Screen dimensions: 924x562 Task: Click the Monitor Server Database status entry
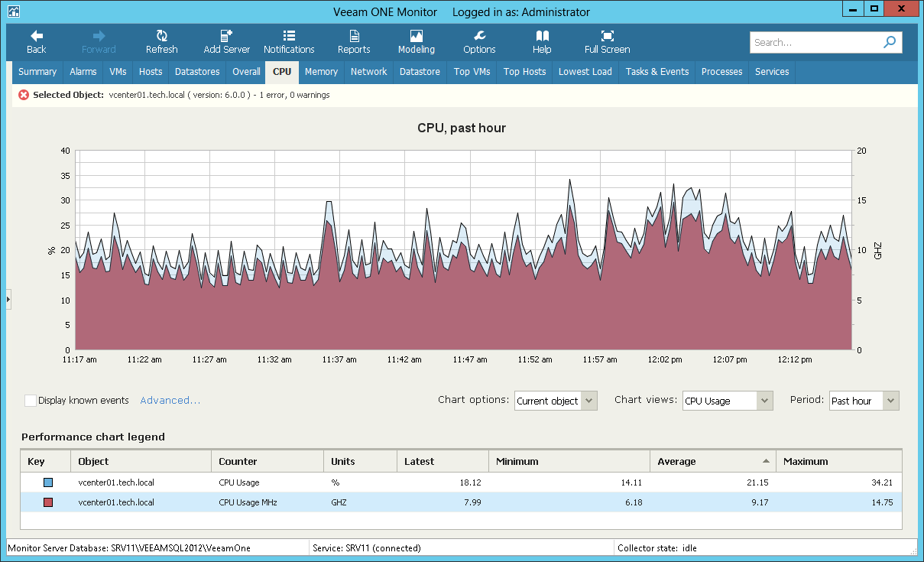tap(129, 548)
